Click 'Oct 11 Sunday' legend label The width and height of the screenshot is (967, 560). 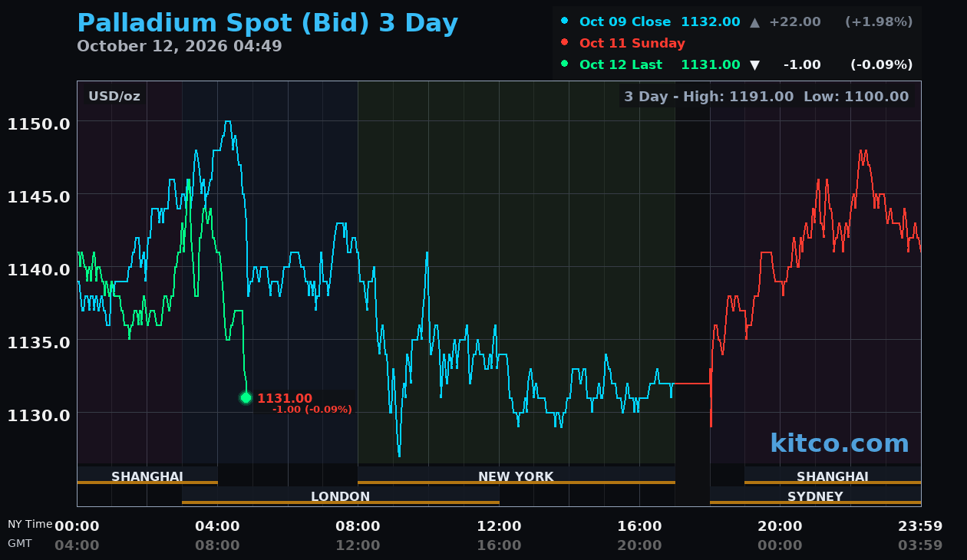click(632, 43)
